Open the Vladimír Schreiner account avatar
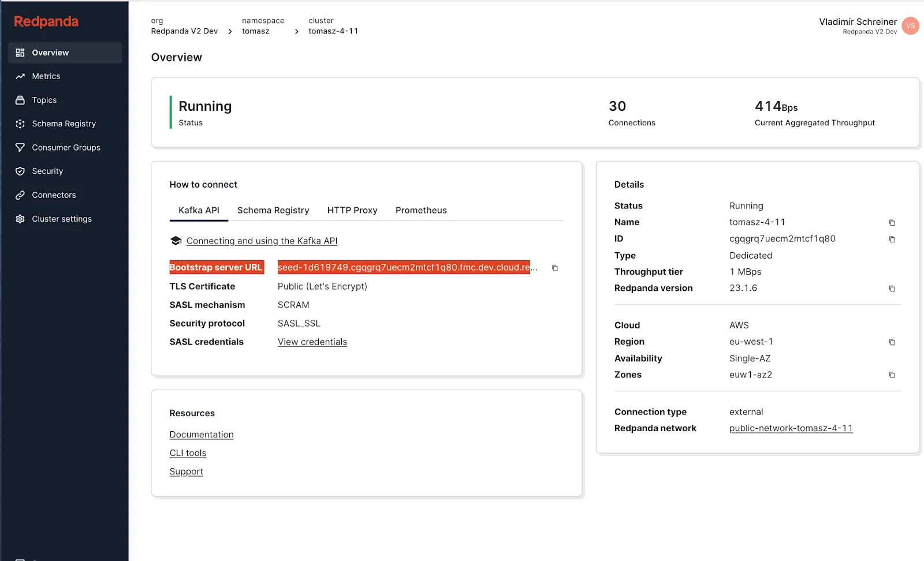924x561 pixels. click(x=910, y=26)
